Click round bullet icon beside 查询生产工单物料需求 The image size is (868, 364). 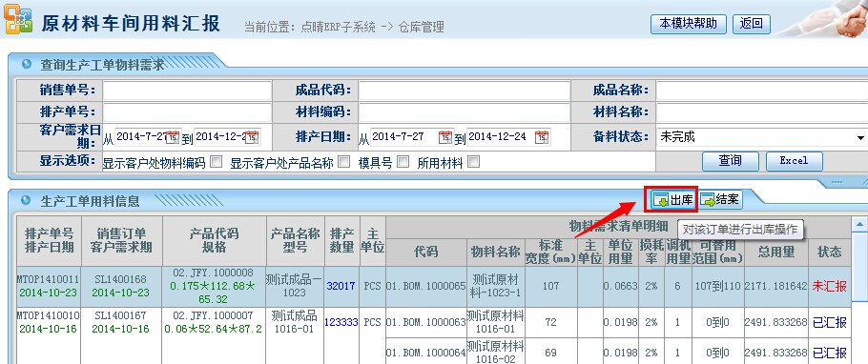pyautogui.click(x=26, y=64)
